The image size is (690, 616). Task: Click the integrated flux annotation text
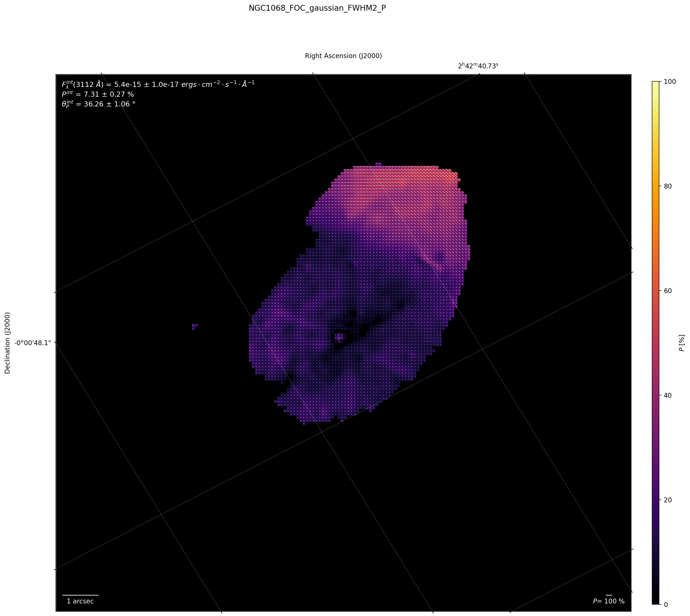[158, 84]
